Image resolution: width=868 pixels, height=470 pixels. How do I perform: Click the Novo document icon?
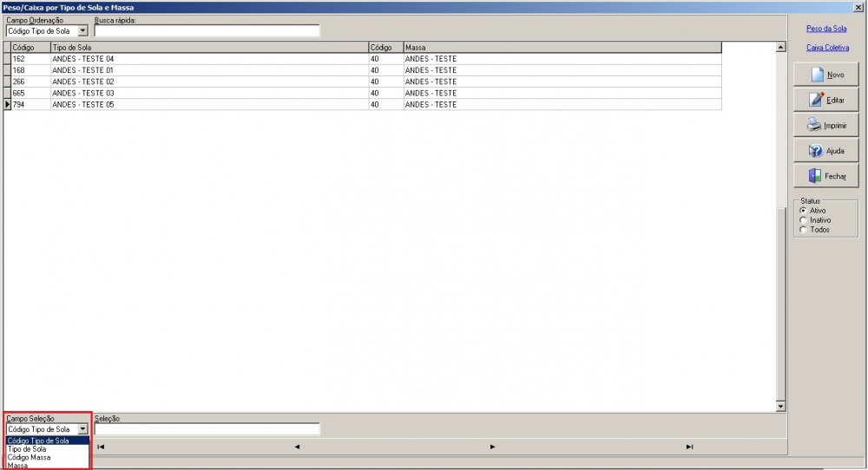tap(818, 75)
